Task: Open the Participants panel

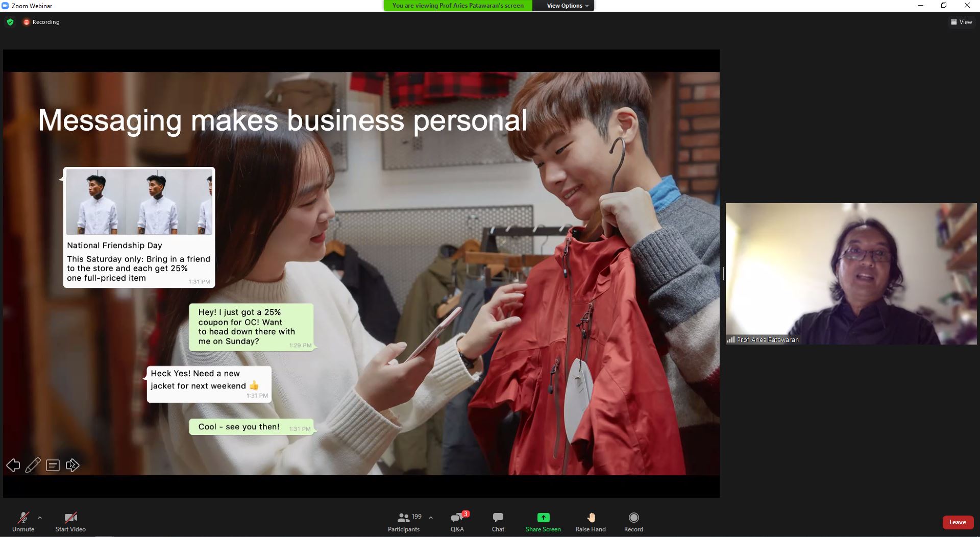Action: (404, 522)
